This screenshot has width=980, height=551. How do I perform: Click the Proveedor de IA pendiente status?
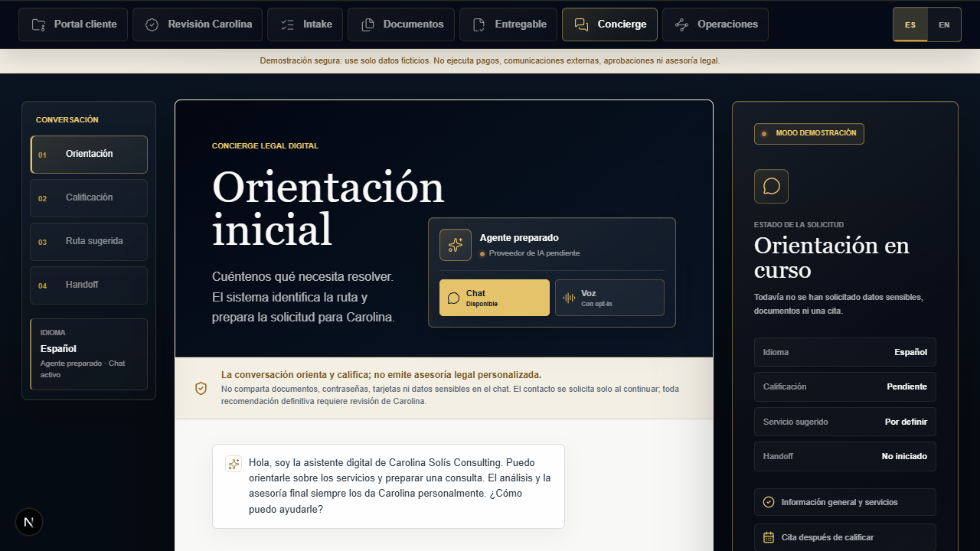click(x=529, y=253)
